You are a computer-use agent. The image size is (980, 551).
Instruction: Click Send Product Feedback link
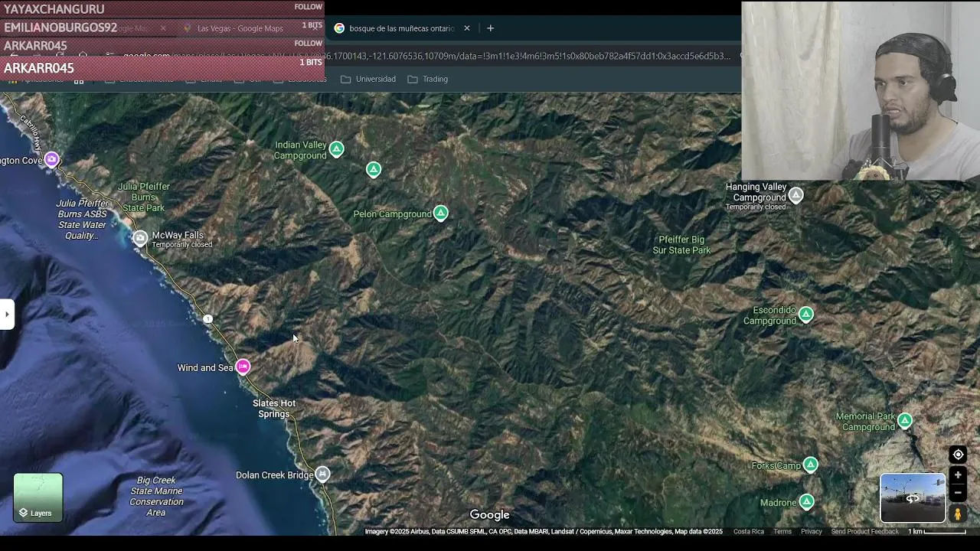[x=864, y=532]
